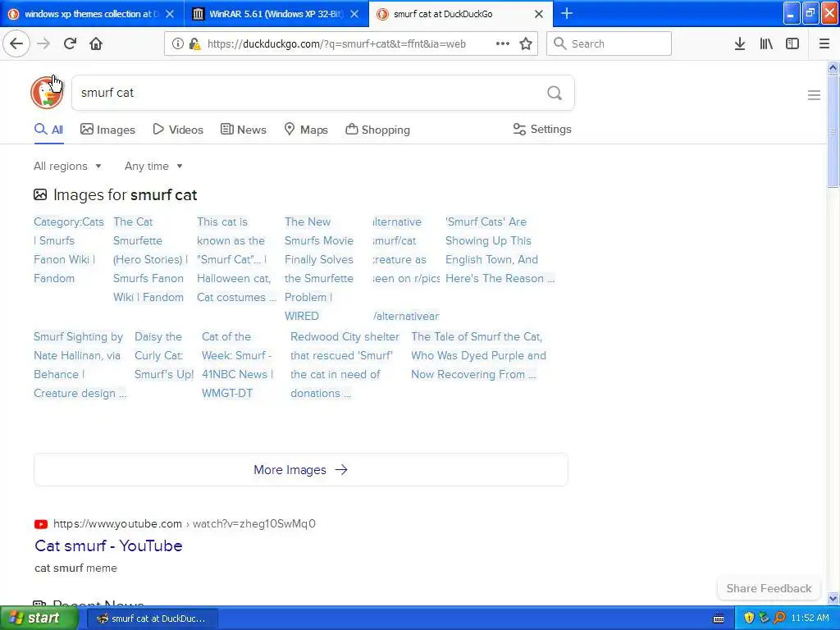This screenshot has height=630, width=840.
Task: Open Redwood City shelter rescued Smurf link
Action: click(x=345, y=365)
